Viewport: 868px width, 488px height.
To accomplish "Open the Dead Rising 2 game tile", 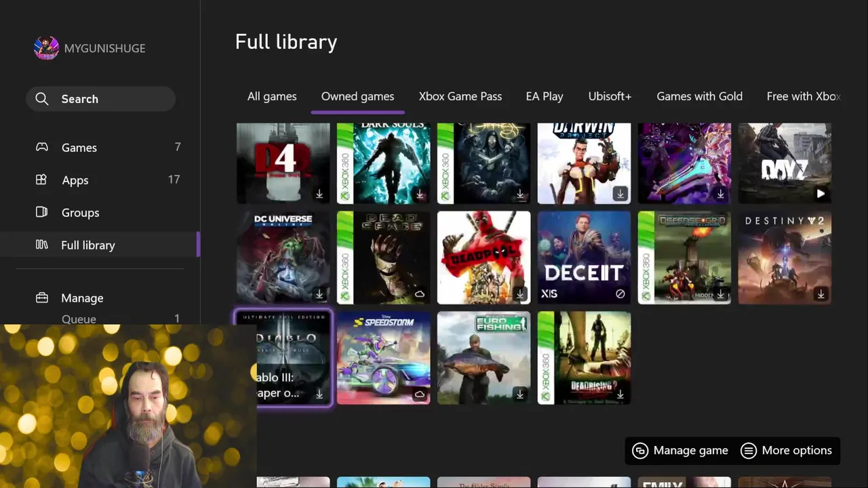I will click(x=584, y=358).
